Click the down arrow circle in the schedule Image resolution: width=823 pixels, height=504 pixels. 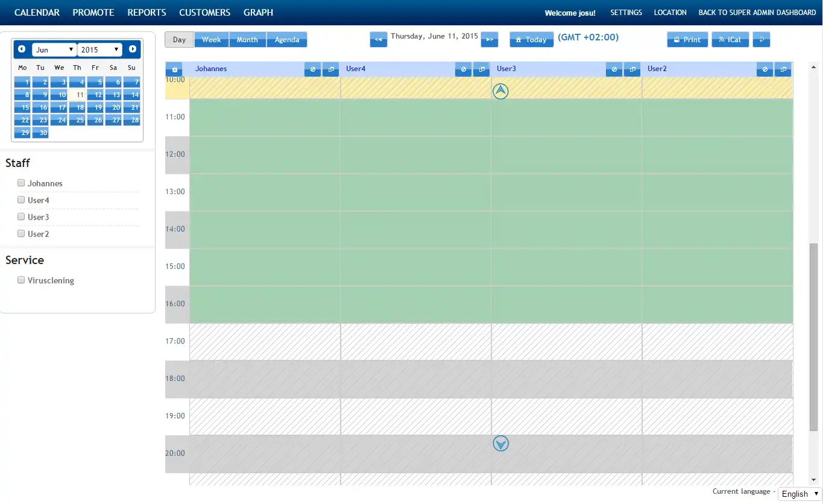click(500, 444)
